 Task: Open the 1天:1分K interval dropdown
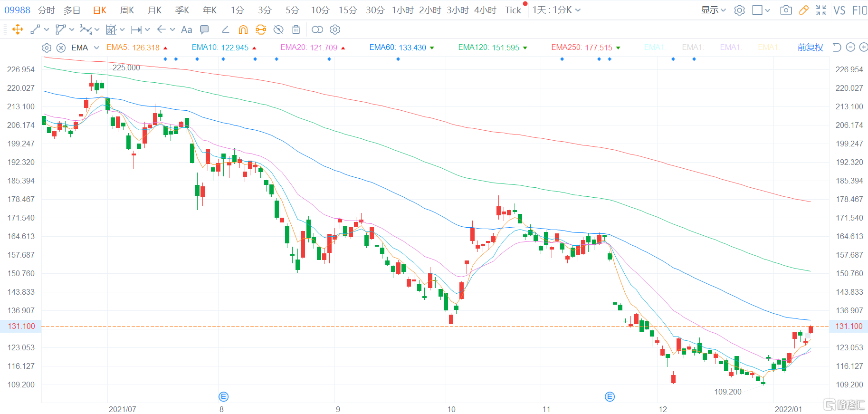[556, 10]
